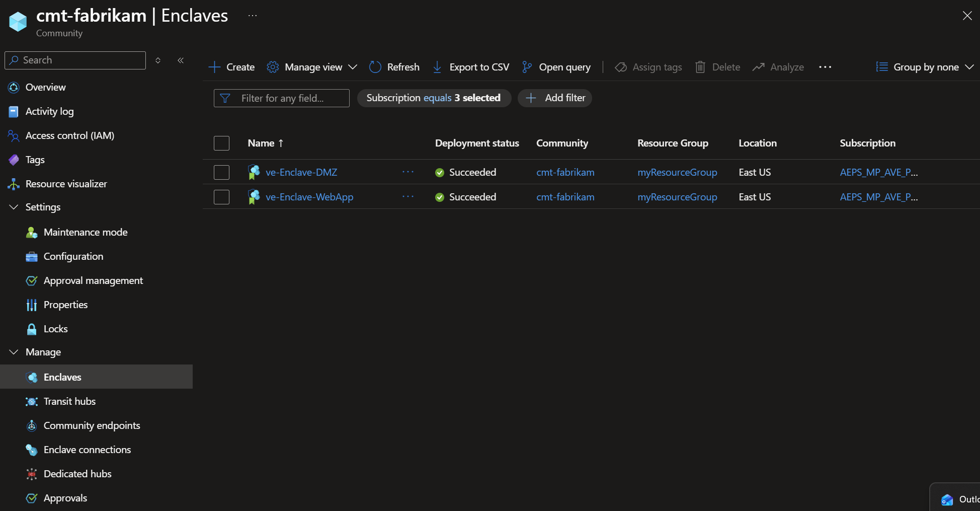
Task: Click Assign tags in toolbar
Action: (648, 67)
